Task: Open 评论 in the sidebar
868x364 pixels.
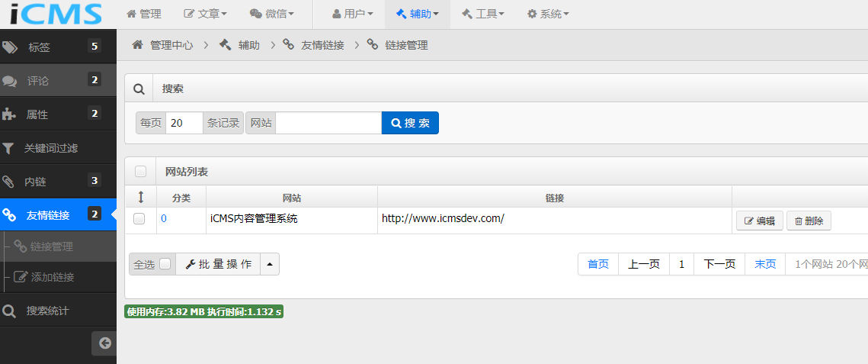Action: click(x=58, y=81)
